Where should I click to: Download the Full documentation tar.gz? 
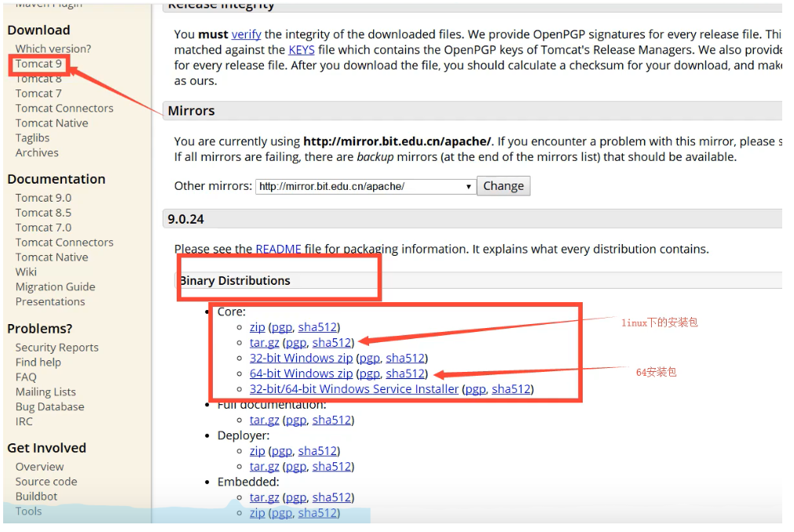click(265, 421)
